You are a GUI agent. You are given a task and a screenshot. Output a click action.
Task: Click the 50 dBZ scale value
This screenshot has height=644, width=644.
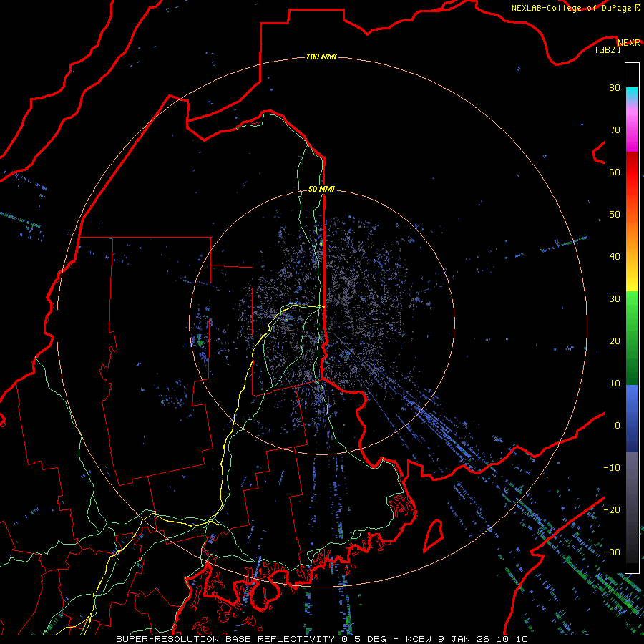pos(615,215)
